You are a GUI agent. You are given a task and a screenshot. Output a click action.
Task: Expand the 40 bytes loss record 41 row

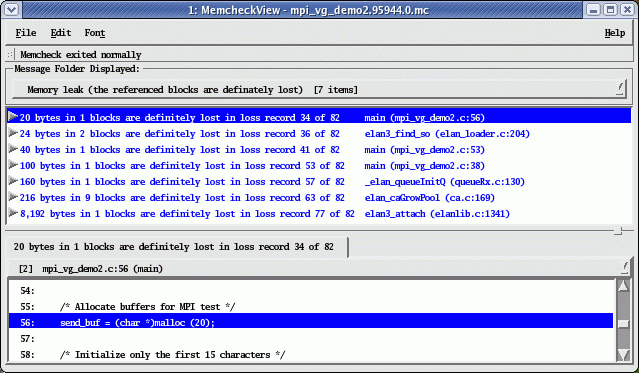tap(13, 149)
